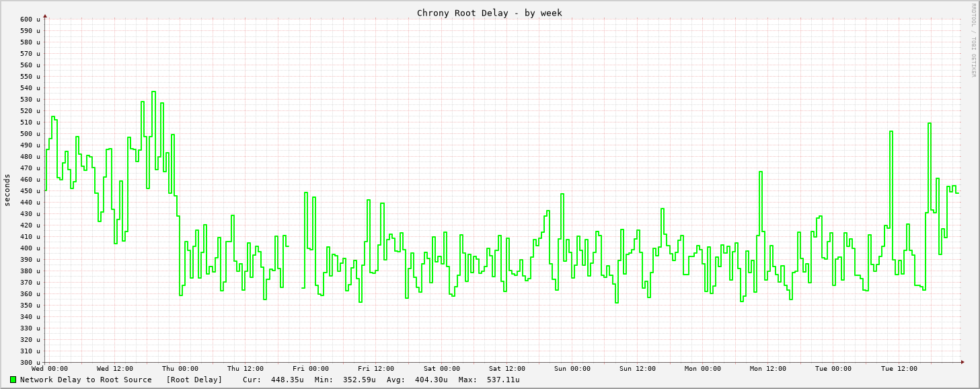
Task: Click the x-axis arrow tip at the right end
Action: [x=963, y=362]
